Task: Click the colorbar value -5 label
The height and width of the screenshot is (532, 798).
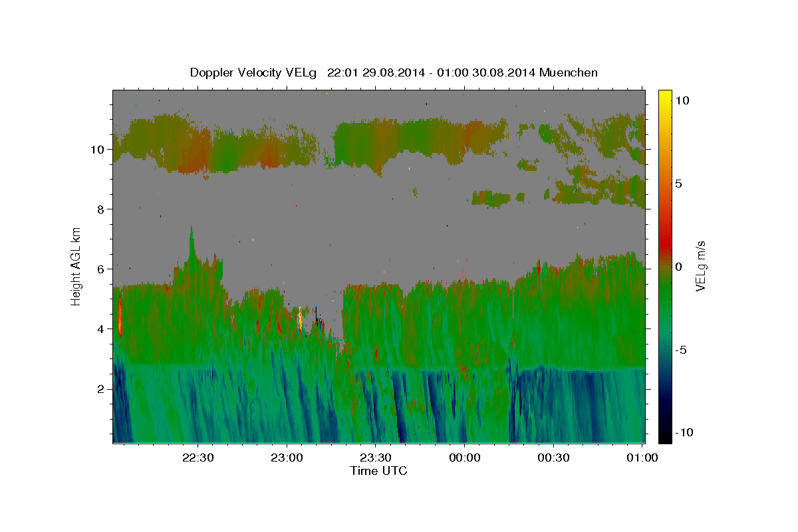Action: pos(681,350)
